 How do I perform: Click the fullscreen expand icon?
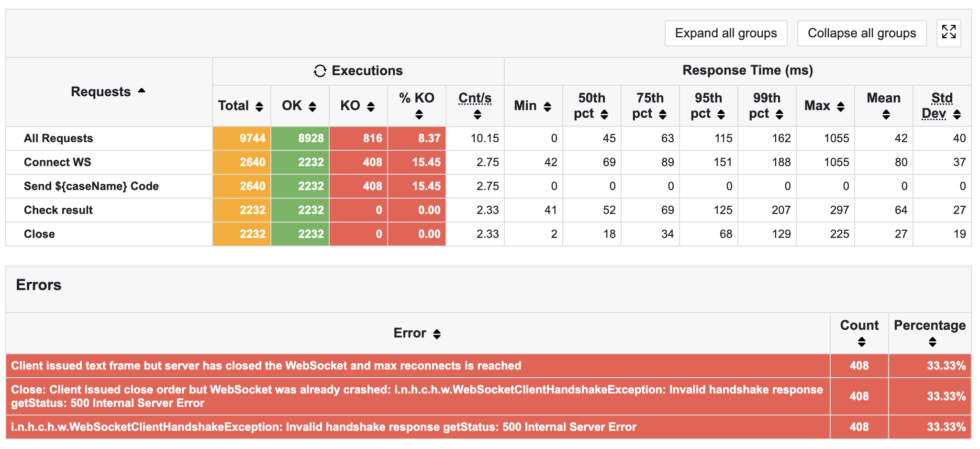[x=948, y=33]
